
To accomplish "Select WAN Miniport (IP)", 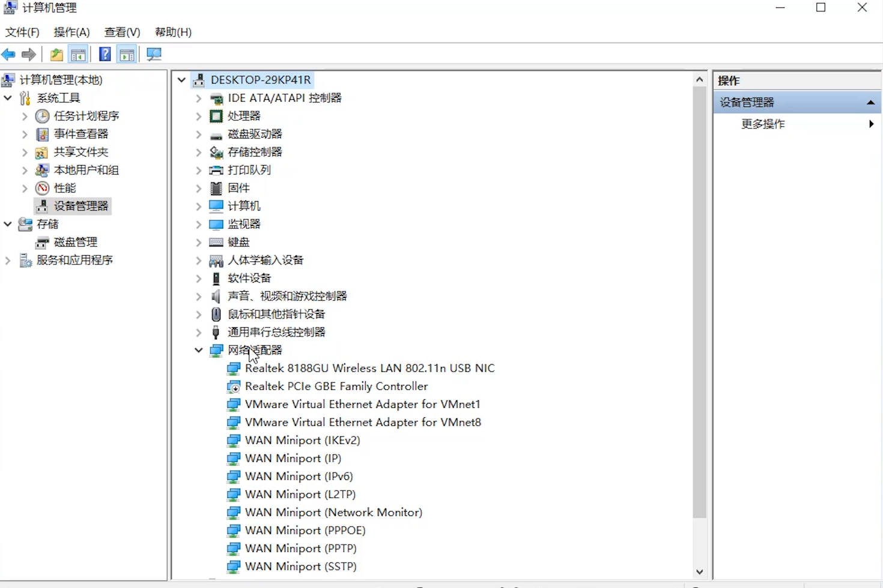I will click(293, 458).
